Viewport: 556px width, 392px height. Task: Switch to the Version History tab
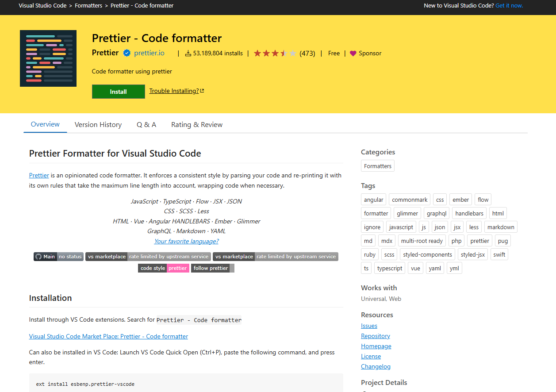coord(98,125)
